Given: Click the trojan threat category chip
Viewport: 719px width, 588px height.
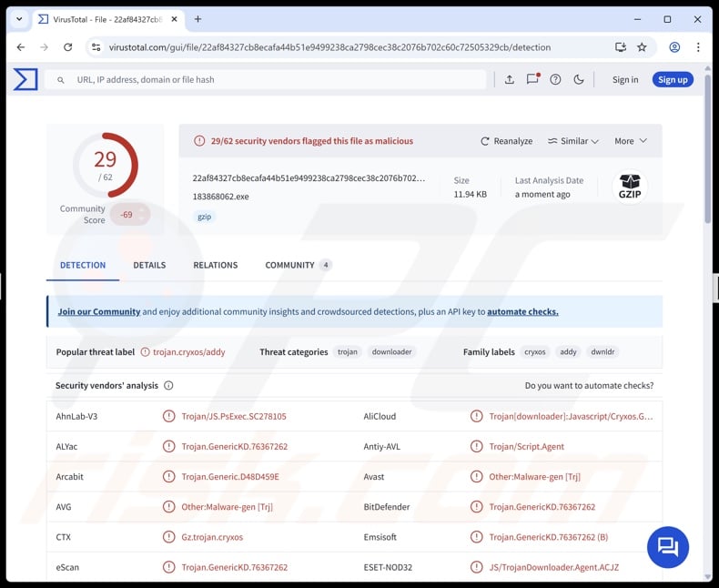Looking at the screenshot, I should pos(347,351).
